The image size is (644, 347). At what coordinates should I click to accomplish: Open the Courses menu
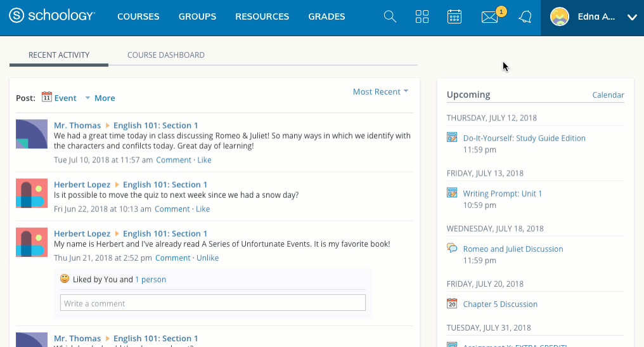[x=138, y=17]
